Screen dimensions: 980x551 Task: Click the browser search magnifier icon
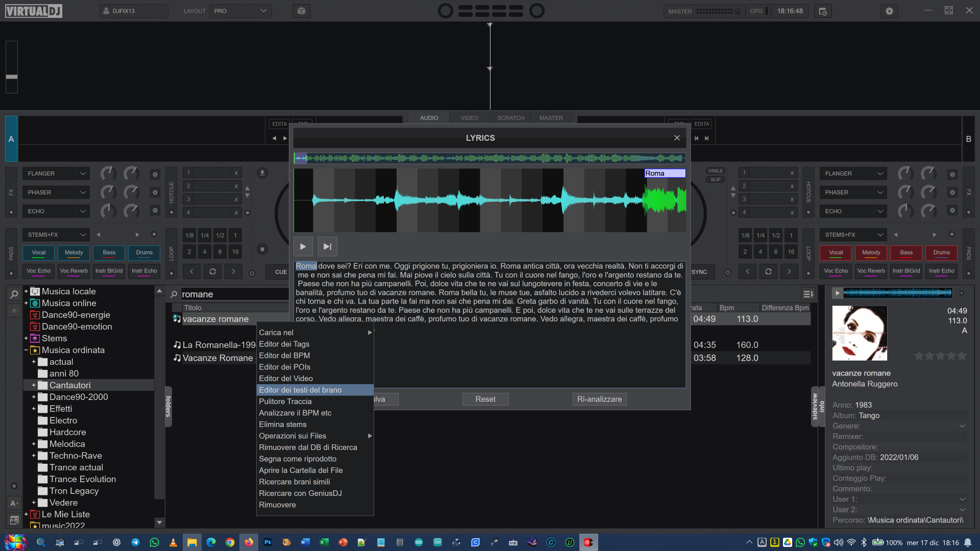174,294
